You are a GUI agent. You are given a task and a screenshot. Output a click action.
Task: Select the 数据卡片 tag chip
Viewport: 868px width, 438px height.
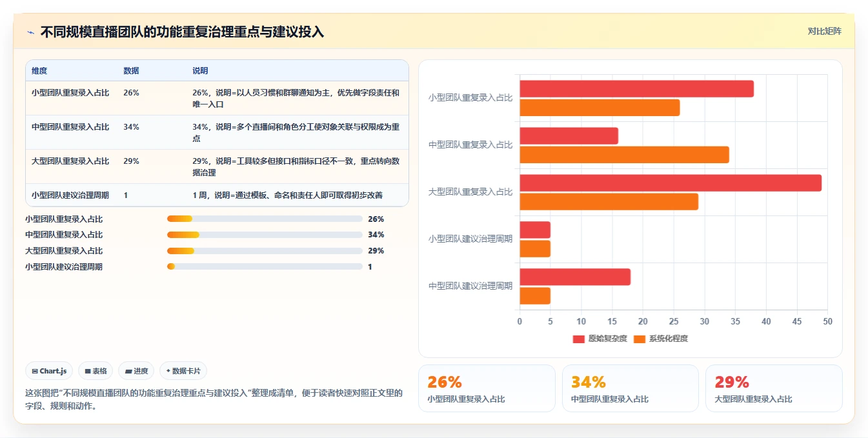(183, 371)
